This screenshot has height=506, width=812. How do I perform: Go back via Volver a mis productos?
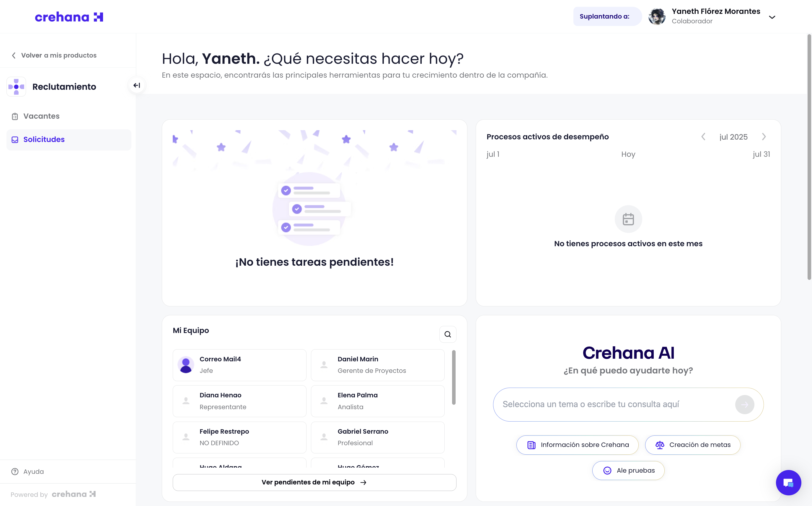click(x=54, y=55)
